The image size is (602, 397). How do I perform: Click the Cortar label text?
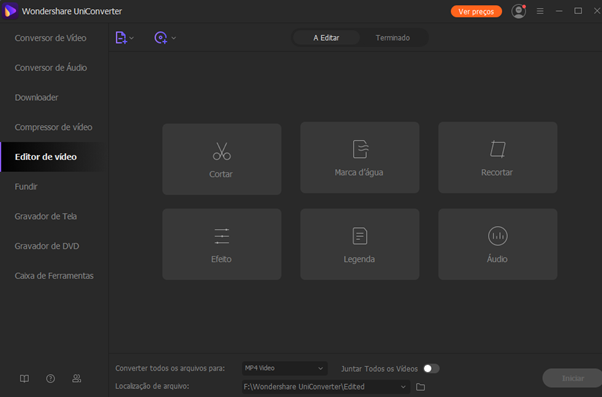point(221,174)
